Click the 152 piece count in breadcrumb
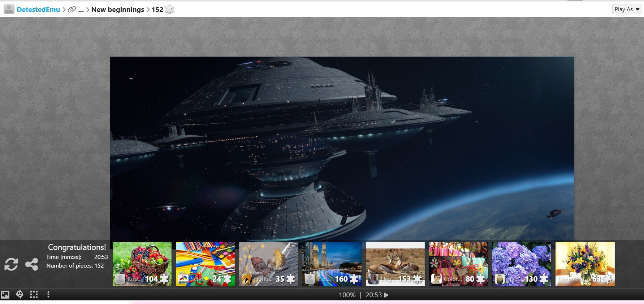The image size is (644, 304). pos(157,9)
